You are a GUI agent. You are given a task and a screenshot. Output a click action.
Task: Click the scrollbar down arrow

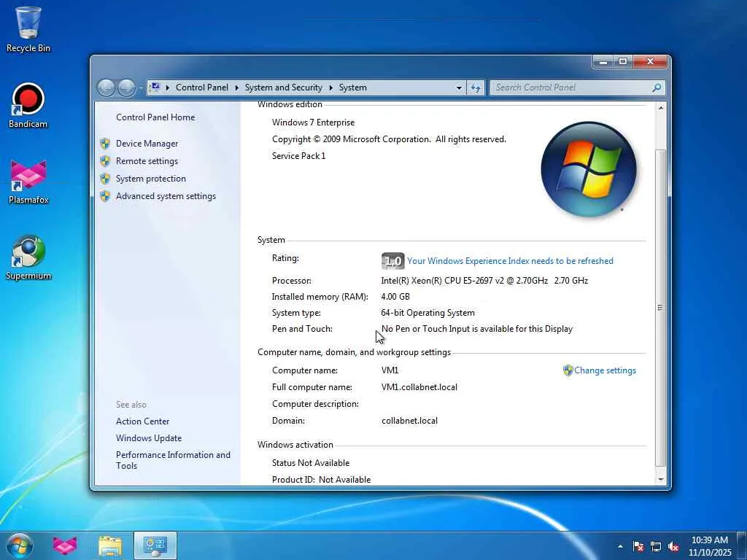[x=660, y=479]
